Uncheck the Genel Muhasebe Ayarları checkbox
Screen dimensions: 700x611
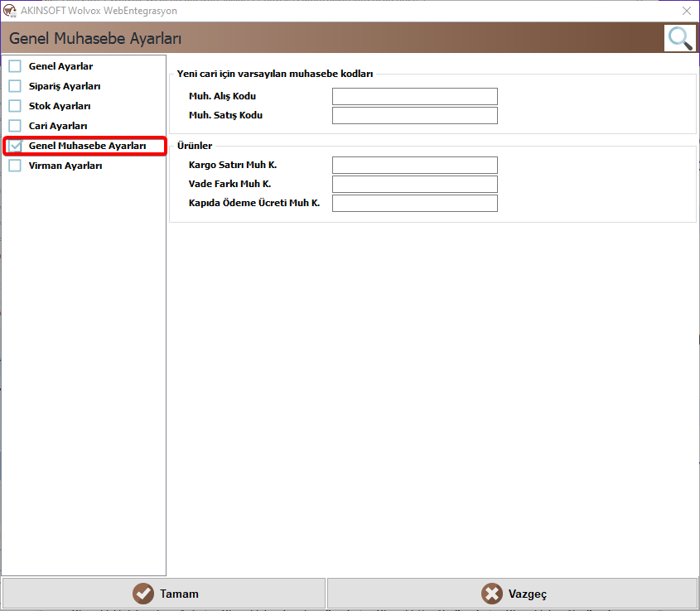click(x=15, y=146)
